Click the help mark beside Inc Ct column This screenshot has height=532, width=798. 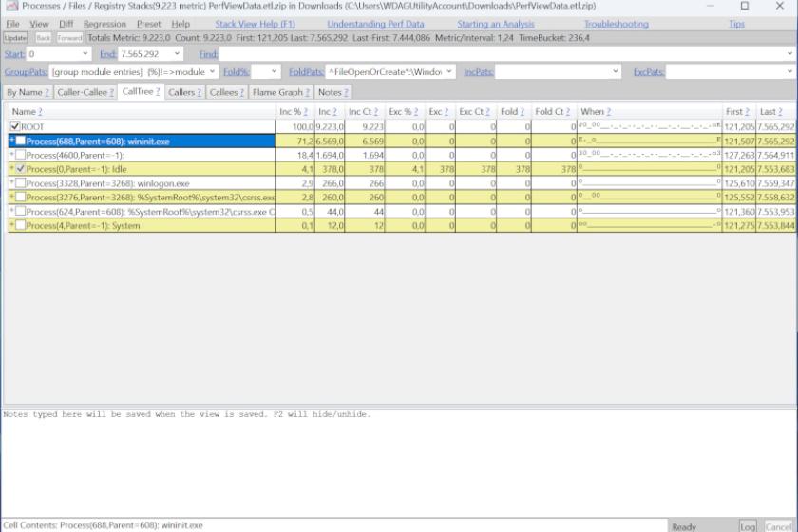point(375,111)
